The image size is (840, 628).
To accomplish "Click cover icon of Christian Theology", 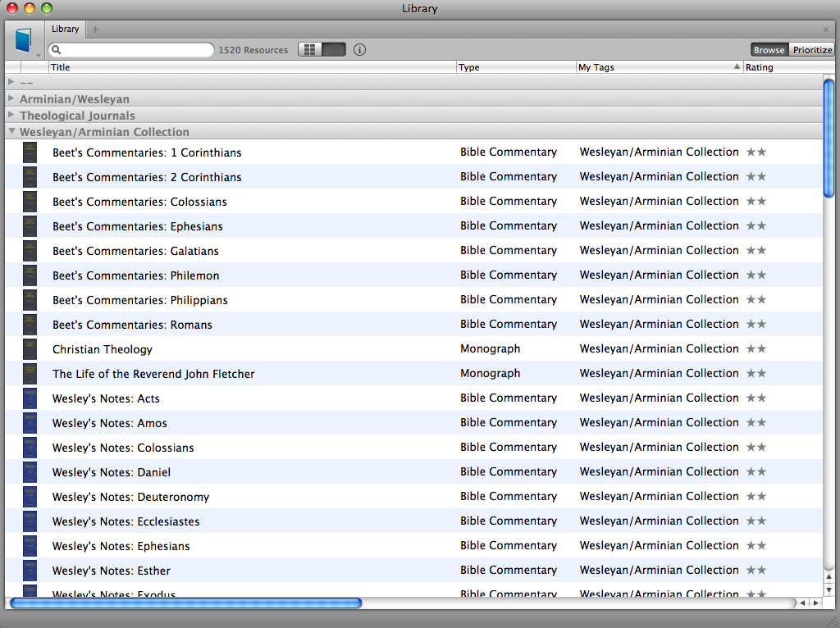I will (30, 349).
